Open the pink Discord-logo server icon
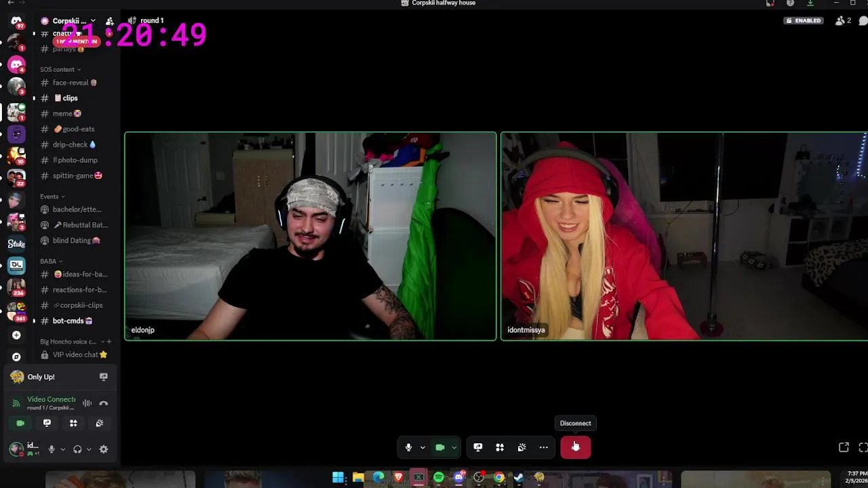Screen dimensions: 868x488 point(16,64)
